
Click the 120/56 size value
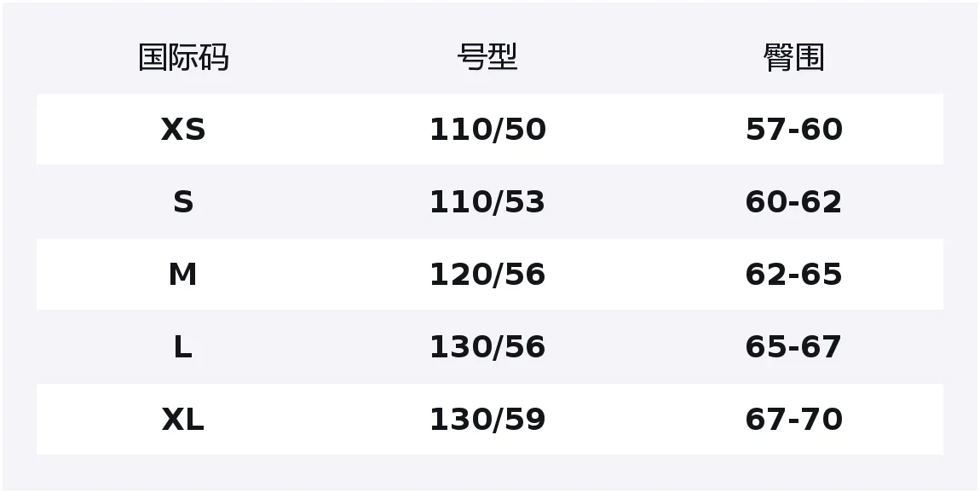pos(487,275)
